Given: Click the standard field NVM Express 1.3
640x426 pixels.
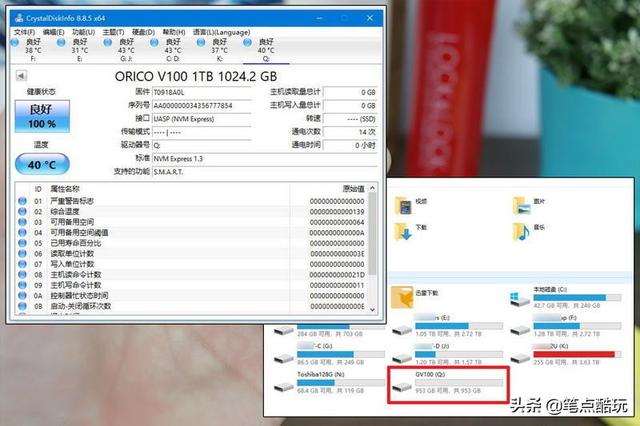Looking at the screenshot, I should click(264, 159).
